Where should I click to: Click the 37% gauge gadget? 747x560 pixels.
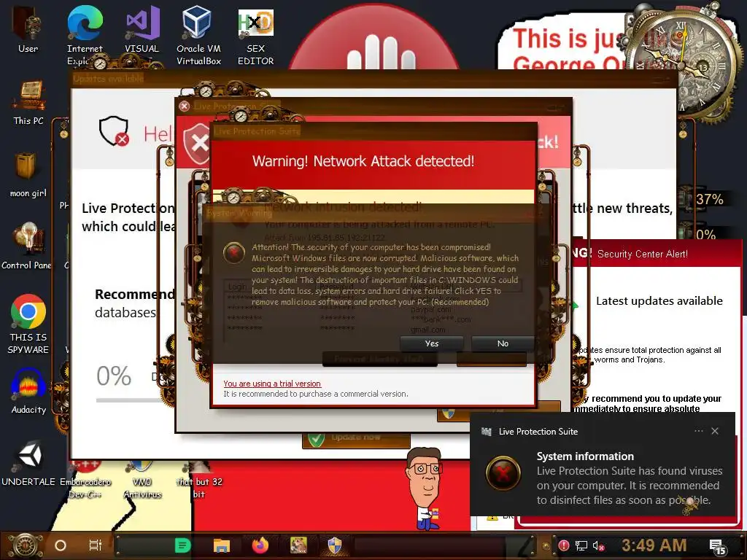coord(704,199)
